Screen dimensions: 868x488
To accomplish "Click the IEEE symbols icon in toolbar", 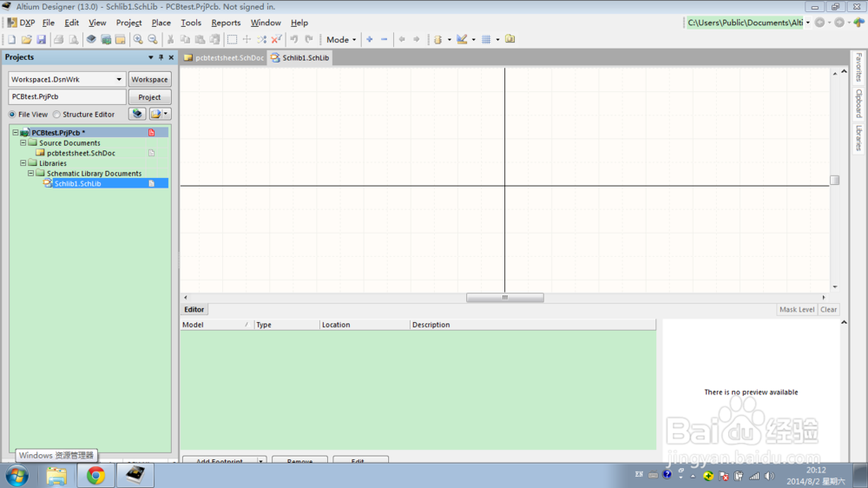I will click(x=437, y=39).
